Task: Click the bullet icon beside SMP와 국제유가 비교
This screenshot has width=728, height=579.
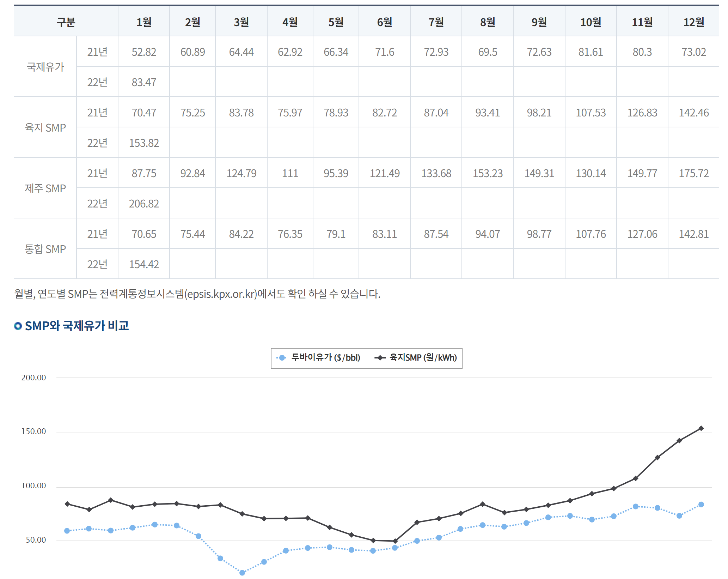Action: coord(18,326)
